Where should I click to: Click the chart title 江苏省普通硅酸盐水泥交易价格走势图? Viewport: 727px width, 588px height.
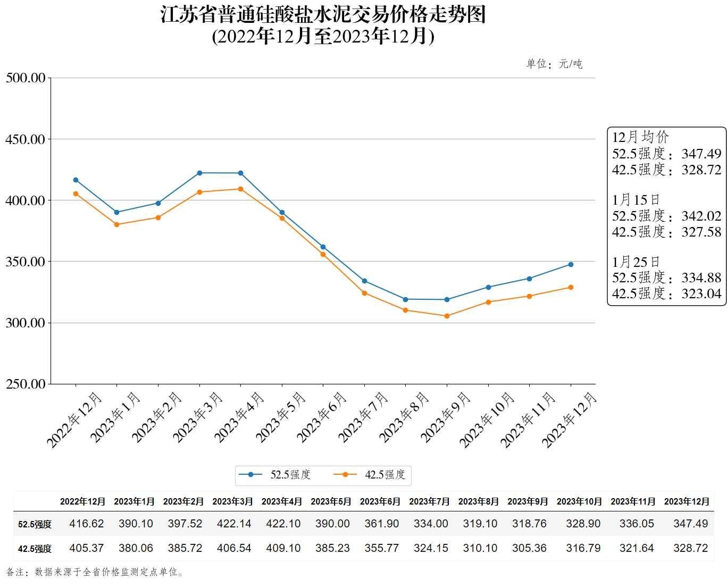[x=323, y=15]
